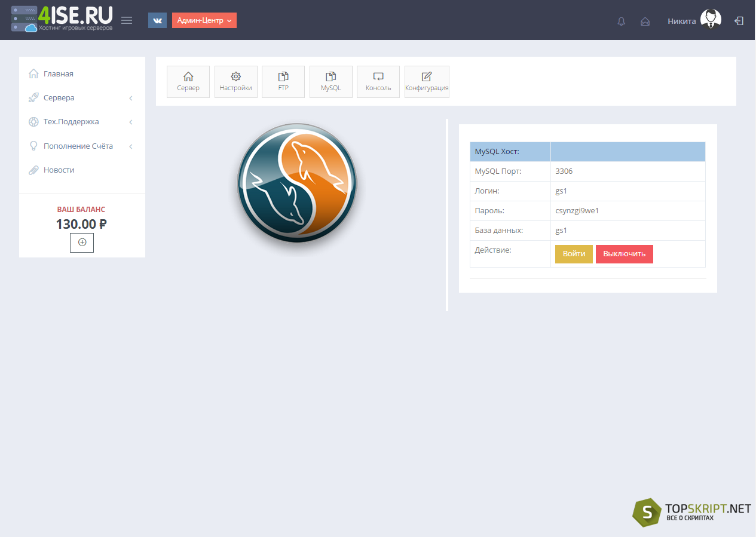Click the logout icon in header
The height and width of the screenshot is (537, 756).
(739, 21)
